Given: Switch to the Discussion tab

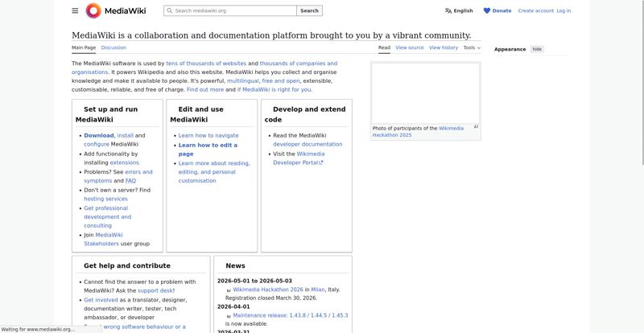Looking at the screenshot, I should point(114,47).
